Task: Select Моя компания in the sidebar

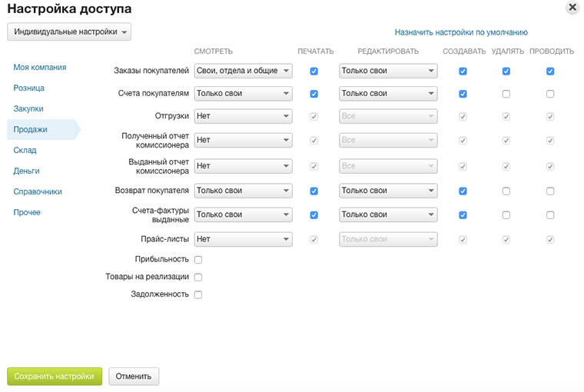Action: click(x=39, y=68)
